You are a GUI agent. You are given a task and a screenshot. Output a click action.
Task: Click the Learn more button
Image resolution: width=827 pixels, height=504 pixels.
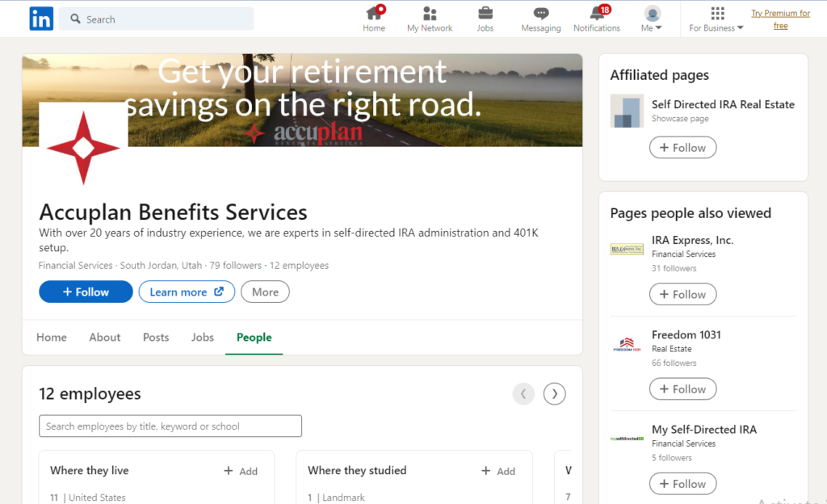click(187, 292)
